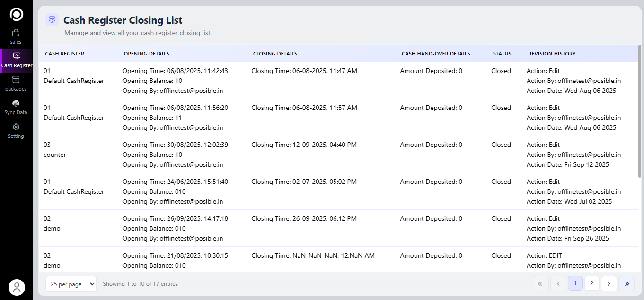Click the previous page chevron button
Viewport: 644px width, 300px height.
(x=558, y=283)
